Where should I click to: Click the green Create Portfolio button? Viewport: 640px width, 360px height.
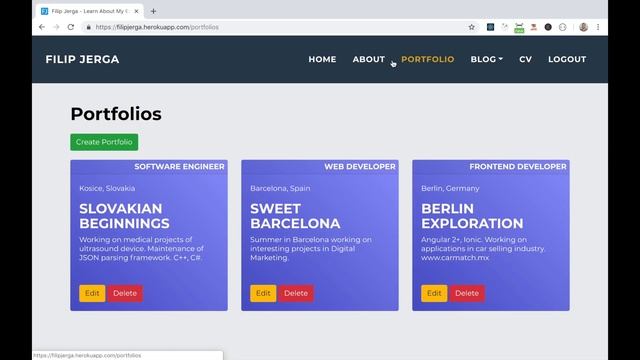(104, 142)
